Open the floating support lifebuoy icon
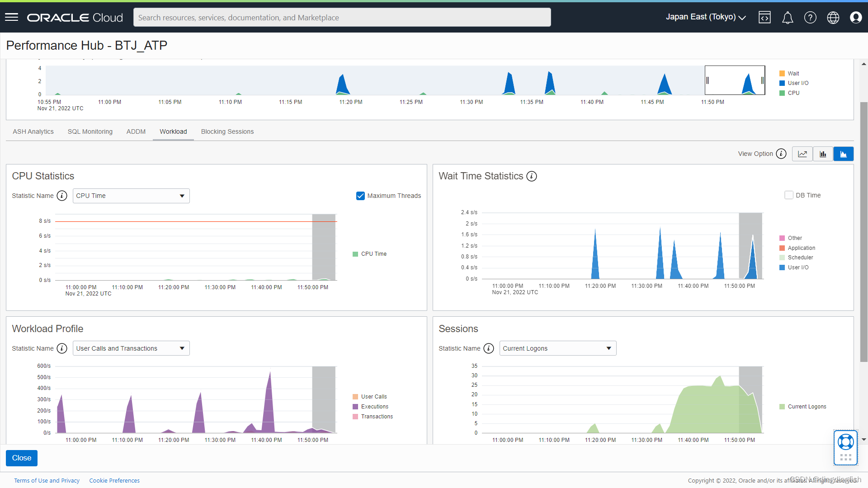 point(845,441)
